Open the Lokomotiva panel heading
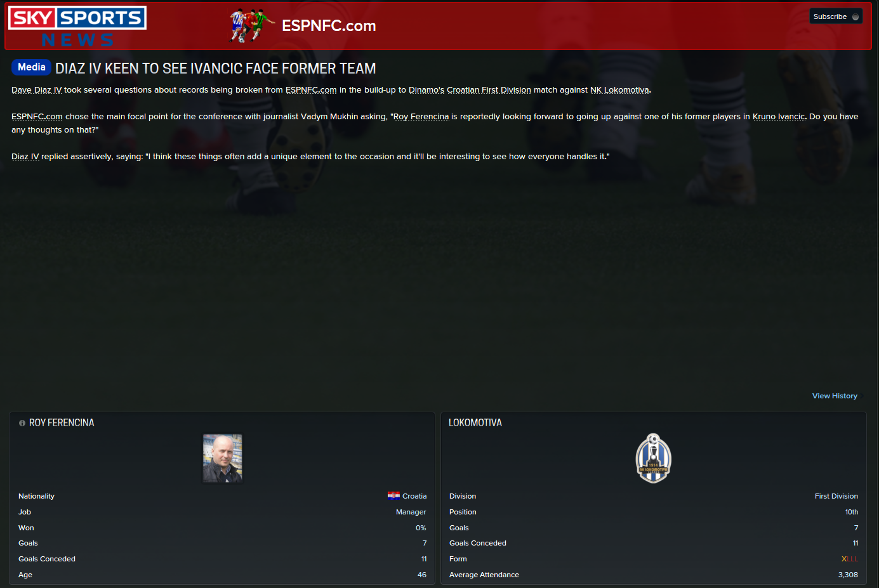 coord(475,423)
